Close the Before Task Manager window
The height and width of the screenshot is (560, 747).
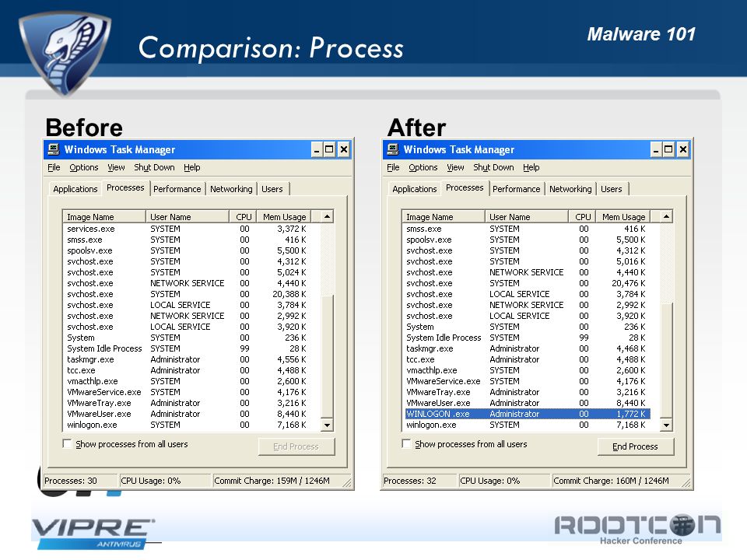344,150
